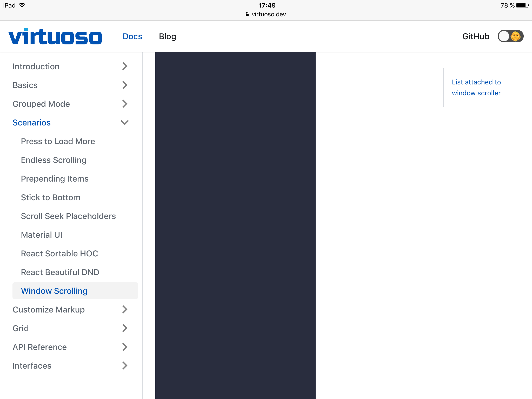This screenshot has height=399, width=532.
Task: Open the GitHub link
Action: pyautogui.click(x=475, y=36)
